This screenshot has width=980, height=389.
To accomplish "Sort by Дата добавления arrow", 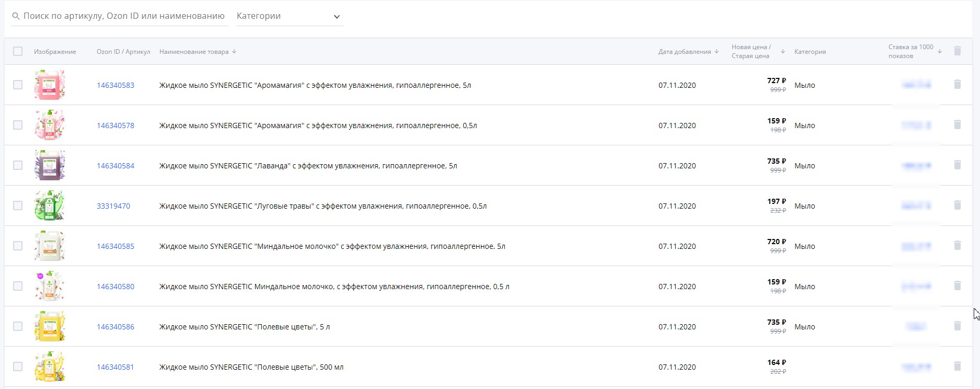I will 717,51.
